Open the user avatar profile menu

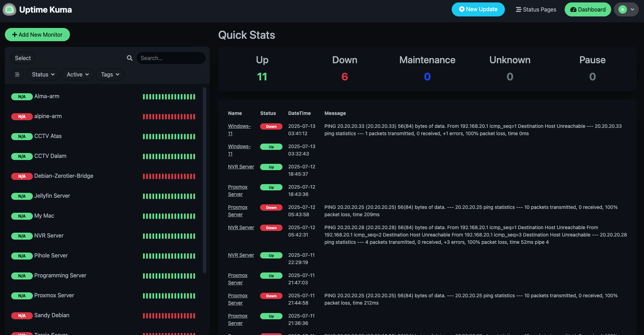pos(626,9)
